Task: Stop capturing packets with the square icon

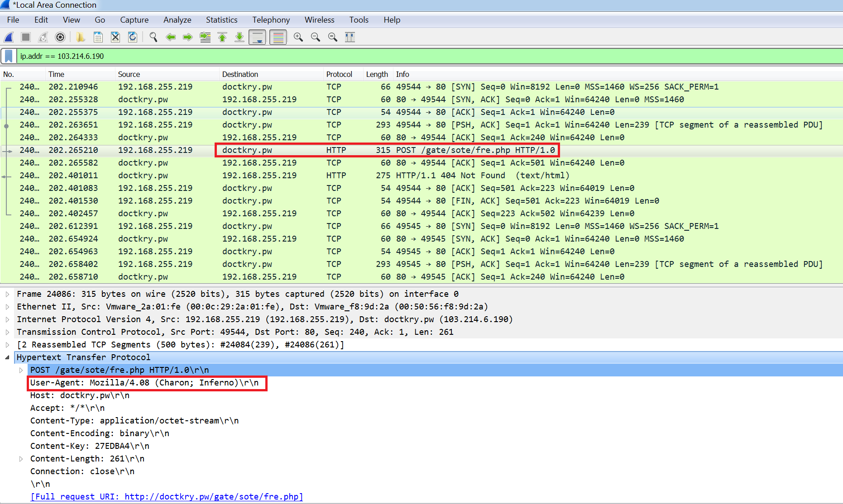Action: (26, 37)
